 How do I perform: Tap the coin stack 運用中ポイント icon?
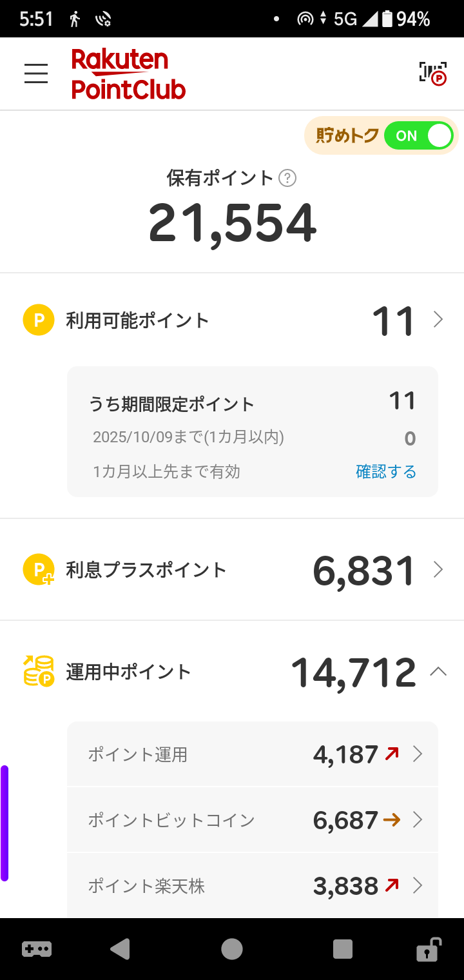tap(39, 671)
